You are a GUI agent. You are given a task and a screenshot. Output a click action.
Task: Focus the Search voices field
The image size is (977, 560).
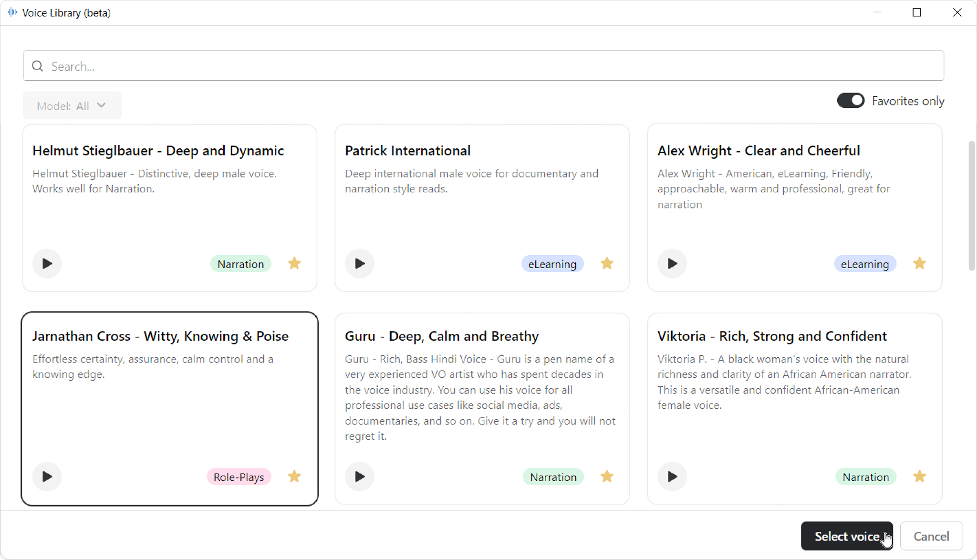pyautogui.click(x=483, y=66)
